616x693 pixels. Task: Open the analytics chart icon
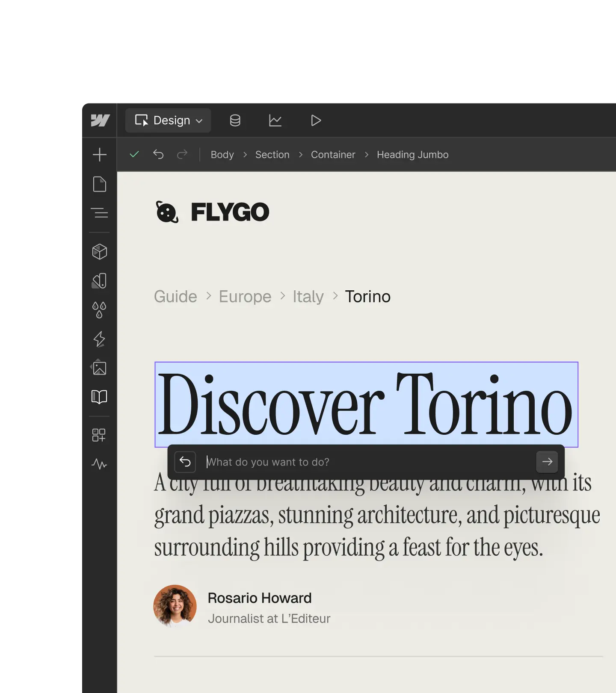tap(275, 121)
